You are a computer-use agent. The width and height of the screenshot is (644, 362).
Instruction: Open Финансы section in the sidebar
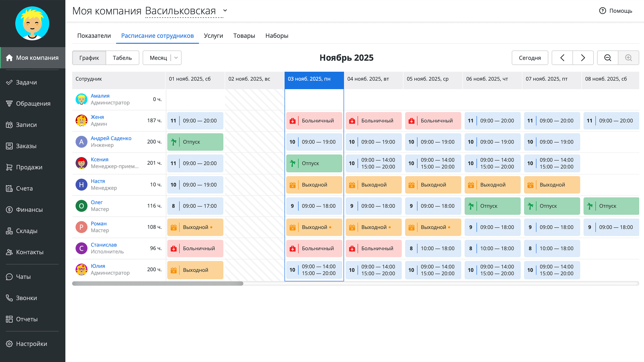point(29,210)
